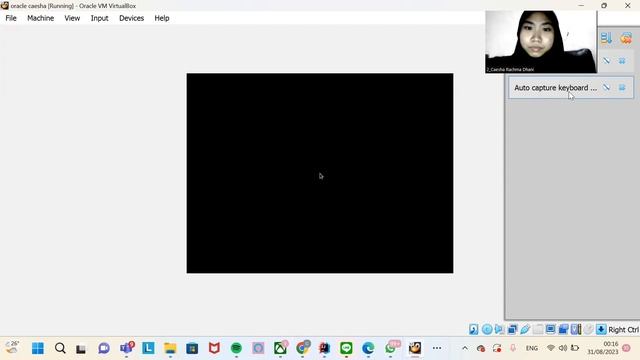Viewport: 640px width, 360px height.
Task: Open Microsoft Store from the taskbar
Action: tap(192, 348)
